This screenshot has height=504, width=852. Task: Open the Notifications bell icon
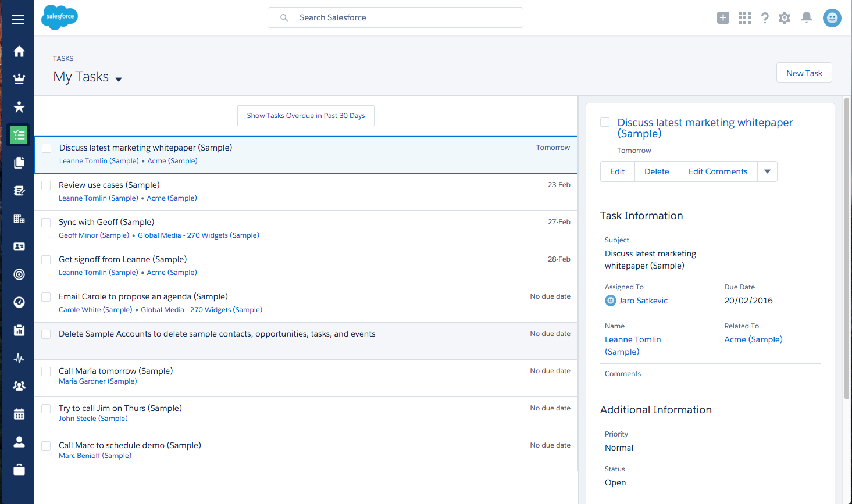tap(807, 17)
